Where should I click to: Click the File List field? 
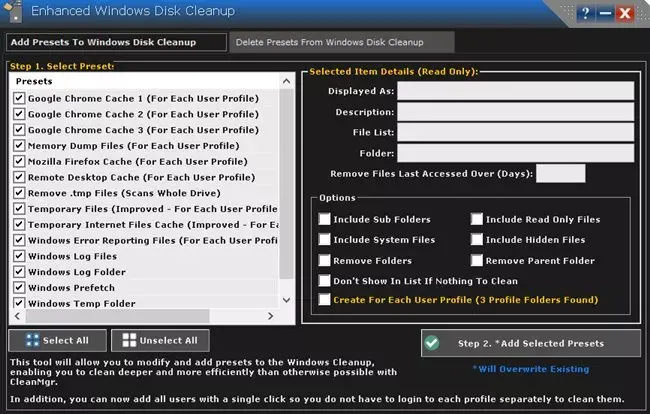click(515, 132)
